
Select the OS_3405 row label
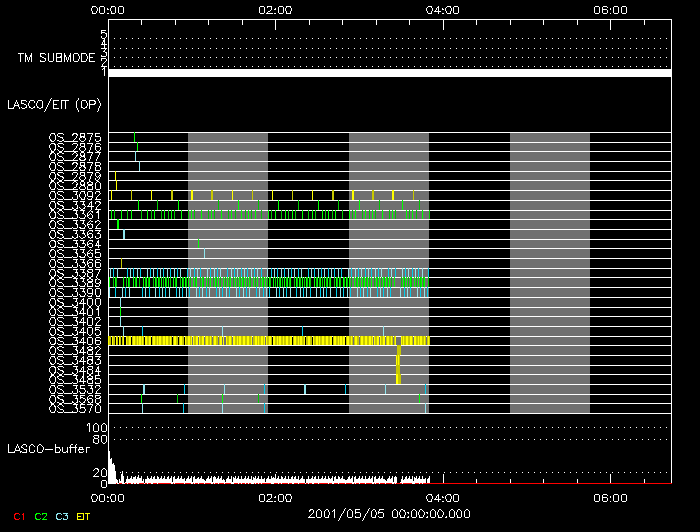[75, 332]
